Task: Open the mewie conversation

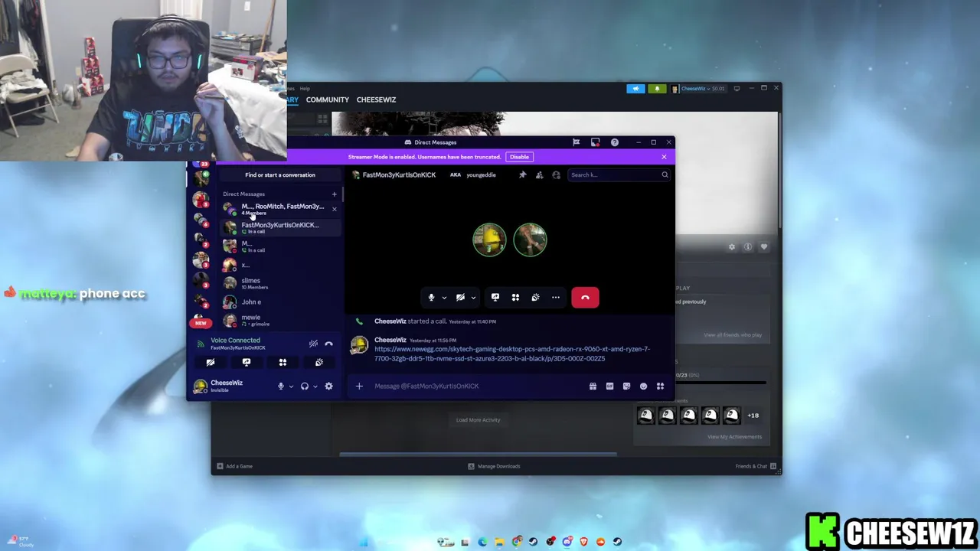Action: click(279, 320)
